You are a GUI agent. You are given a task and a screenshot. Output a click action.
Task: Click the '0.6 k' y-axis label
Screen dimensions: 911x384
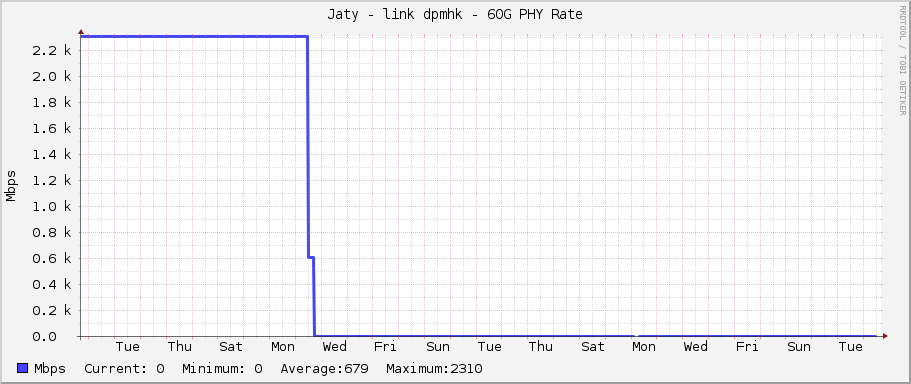pos(52,259)
